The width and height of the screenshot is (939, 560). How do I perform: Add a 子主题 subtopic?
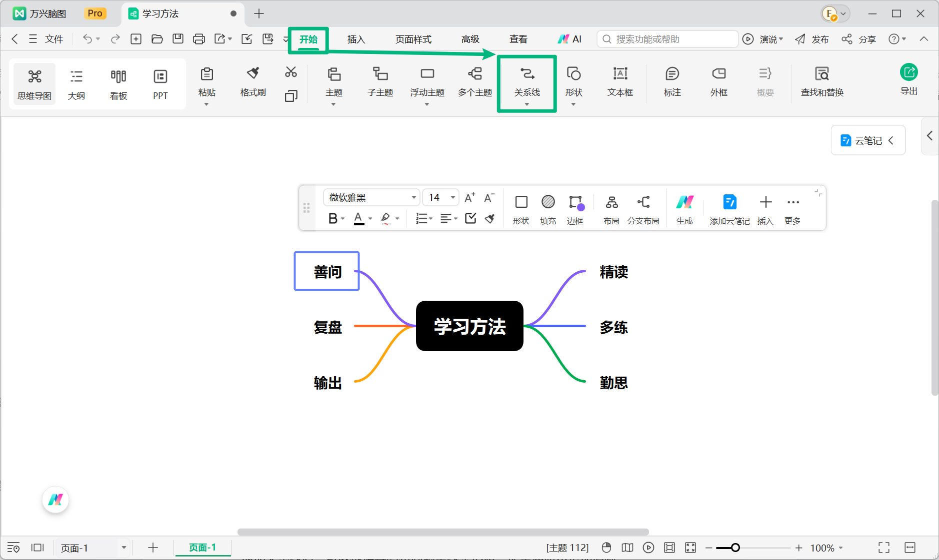[380, 82]
